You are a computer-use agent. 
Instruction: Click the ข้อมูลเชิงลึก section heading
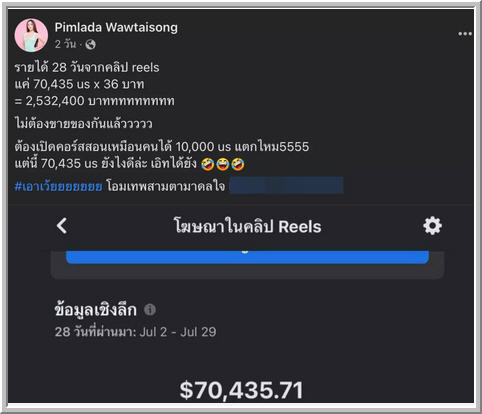tap(95, 310)
